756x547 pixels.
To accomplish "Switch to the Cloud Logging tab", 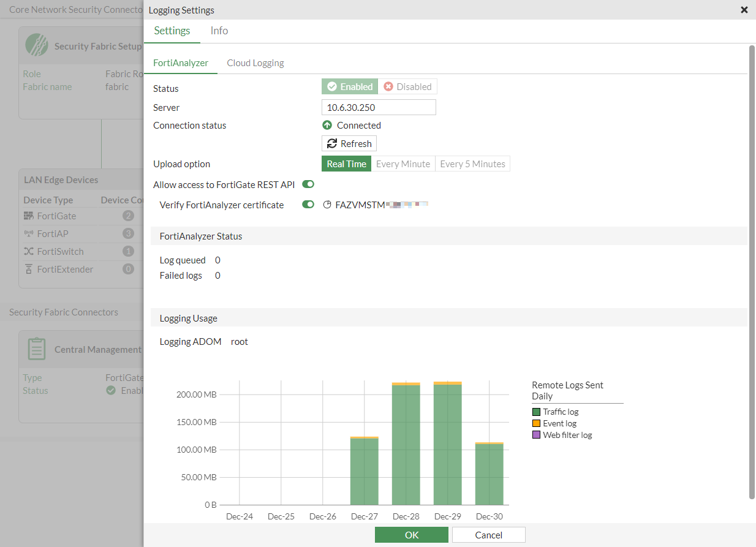I will [x=255, y=62].
